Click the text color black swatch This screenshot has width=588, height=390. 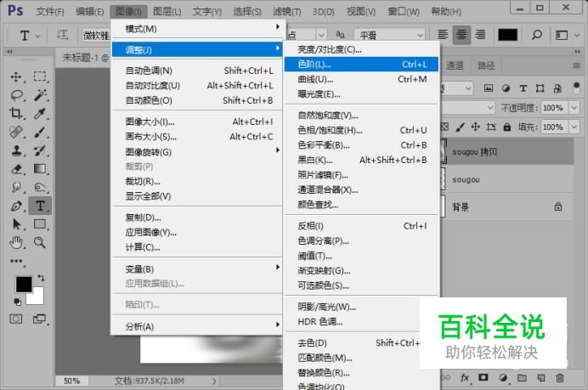click(507, 35)
